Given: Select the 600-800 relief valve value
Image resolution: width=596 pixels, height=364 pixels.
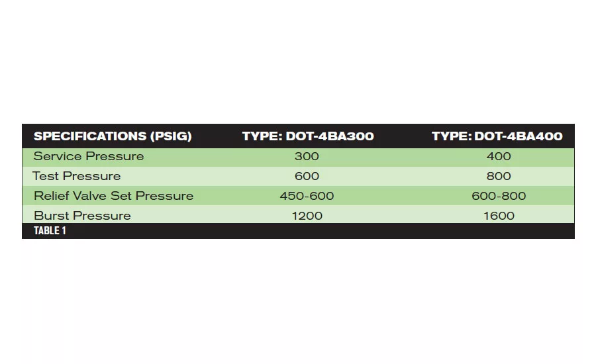Looking at the screenshot, I should (499, 196).
